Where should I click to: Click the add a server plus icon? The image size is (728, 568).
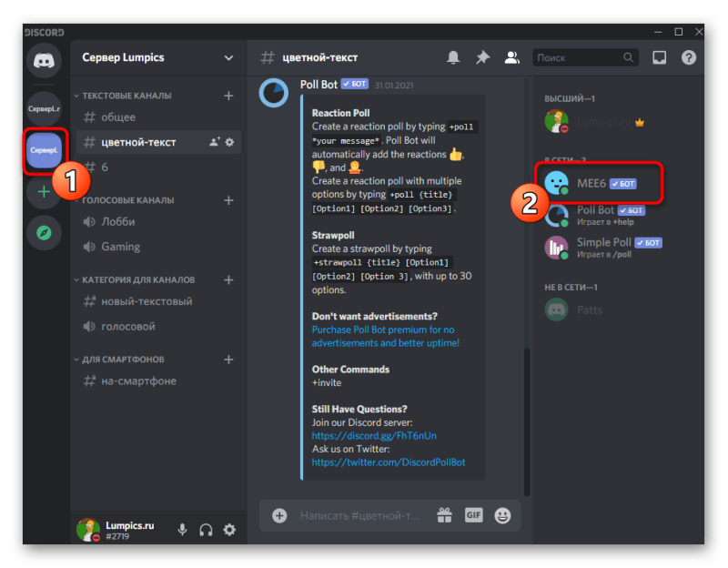[44, 191]
